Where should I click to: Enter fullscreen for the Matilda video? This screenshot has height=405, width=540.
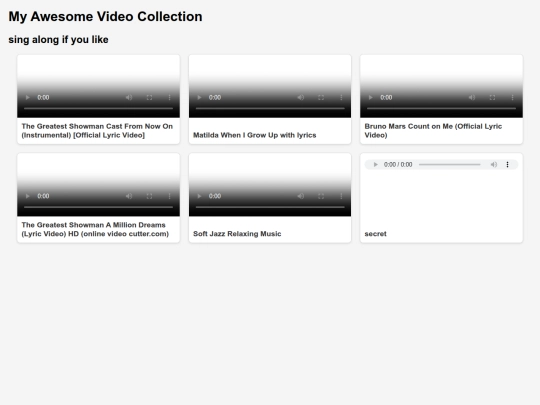(321, 97)
